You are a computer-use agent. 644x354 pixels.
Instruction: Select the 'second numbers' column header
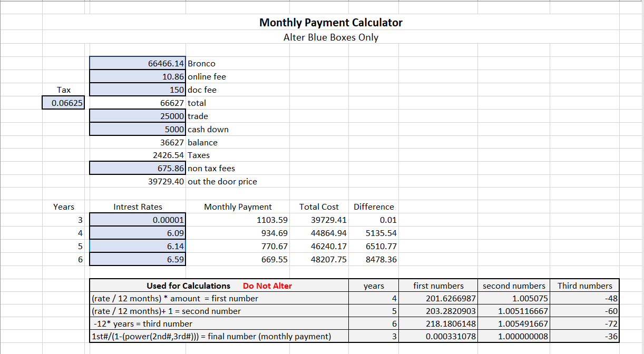[x=514, y=286]
